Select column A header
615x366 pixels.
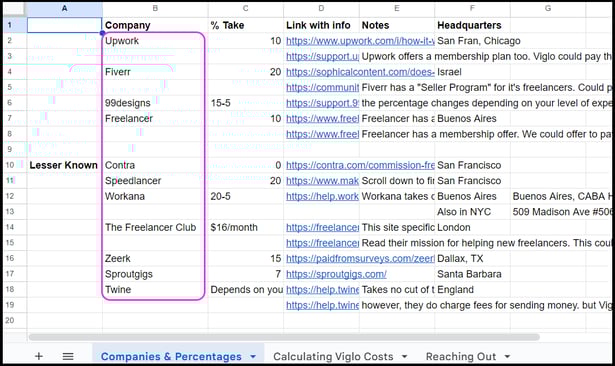pyautogui.click(x=65, y=8)
